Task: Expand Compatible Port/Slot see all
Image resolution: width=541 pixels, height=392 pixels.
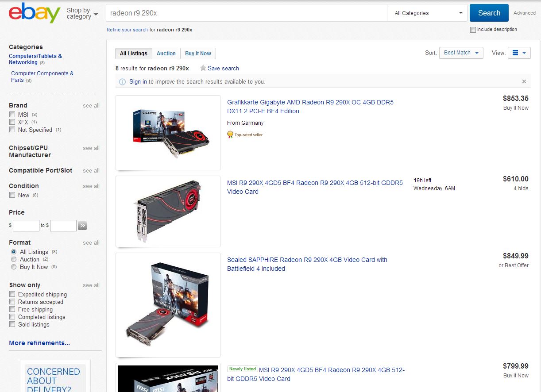Action: click(91, 171)
